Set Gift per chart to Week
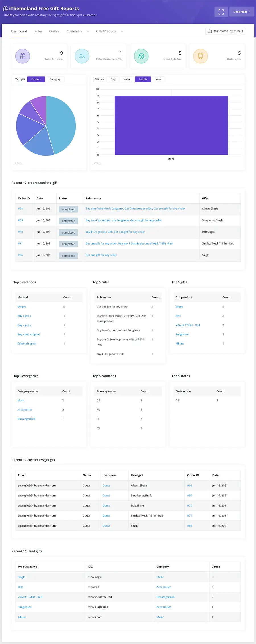This screenshot has width=256, height=644. 127,79
